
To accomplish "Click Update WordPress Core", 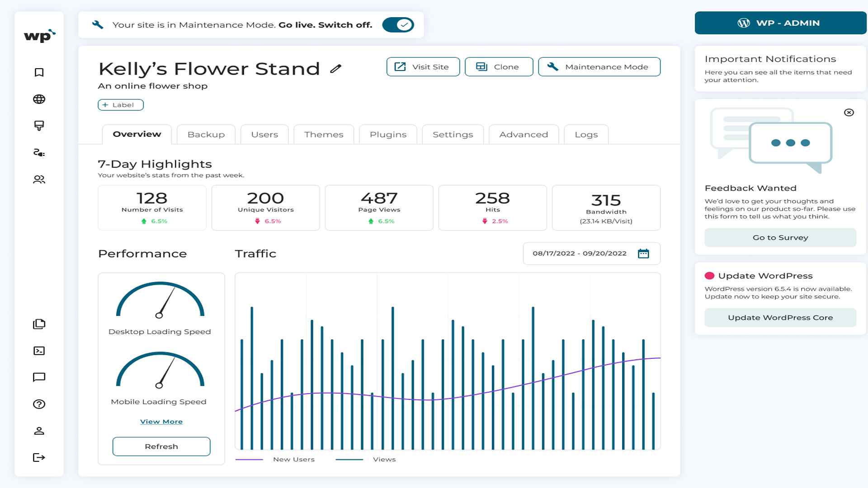I will tap(780, 318).
